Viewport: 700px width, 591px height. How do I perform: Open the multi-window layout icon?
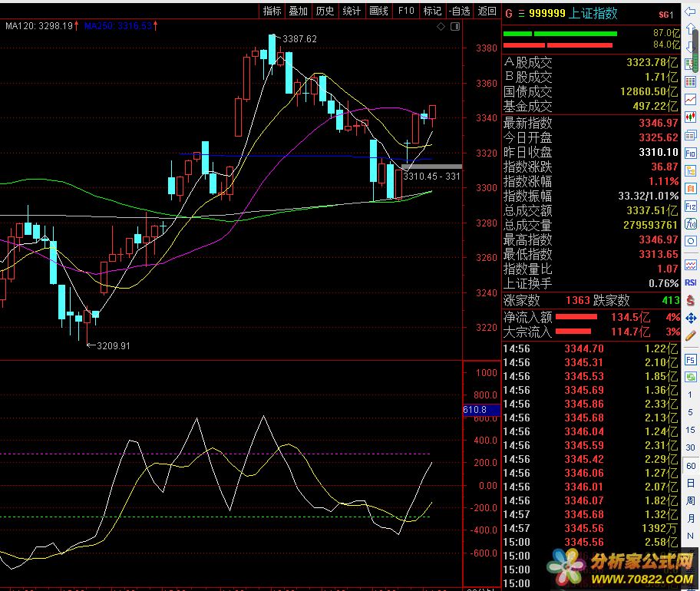click(690, 135)
